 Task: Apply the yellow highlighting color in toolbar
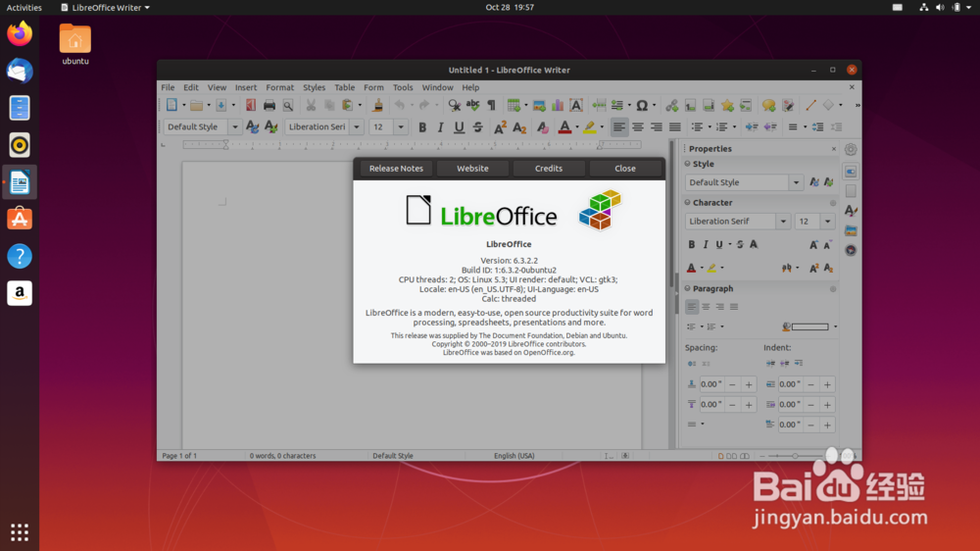(x=589, y=126)
